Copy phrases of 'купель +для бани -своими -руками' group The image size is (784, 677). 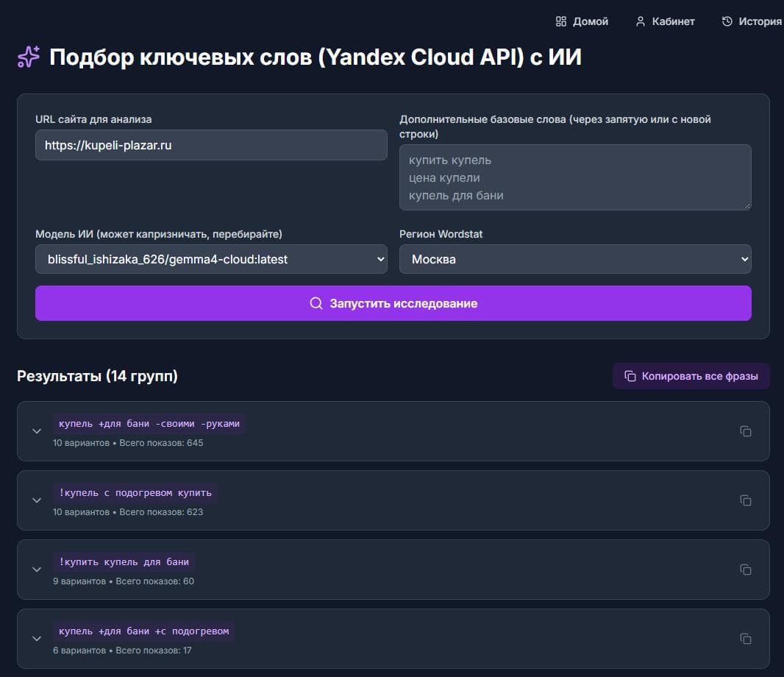click(746, 430)
